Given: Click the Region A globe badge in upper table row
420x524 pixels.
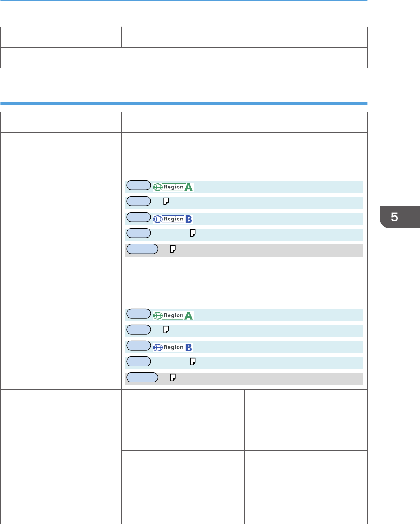Looking at the screenshot, I should pyautogui.click(x=173, y=187).
